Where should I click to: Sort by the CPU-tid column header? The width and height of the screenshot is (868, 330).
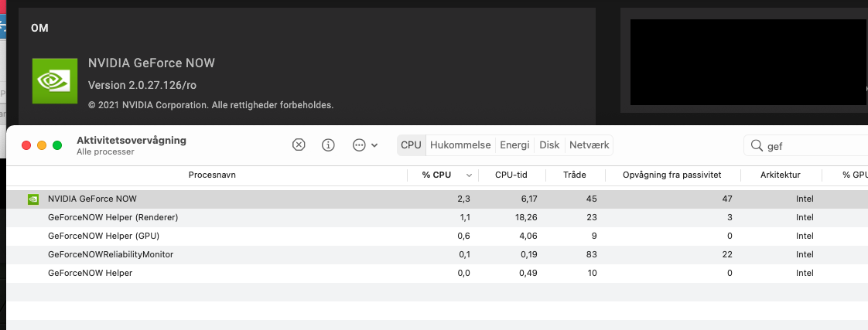pyautogui.click(x=511, y=175)
